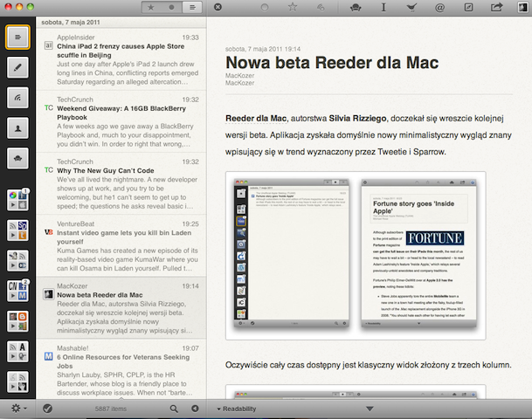Mark all items as read checkmark
Screen dimensions: 532x419
tap(47, 409)
